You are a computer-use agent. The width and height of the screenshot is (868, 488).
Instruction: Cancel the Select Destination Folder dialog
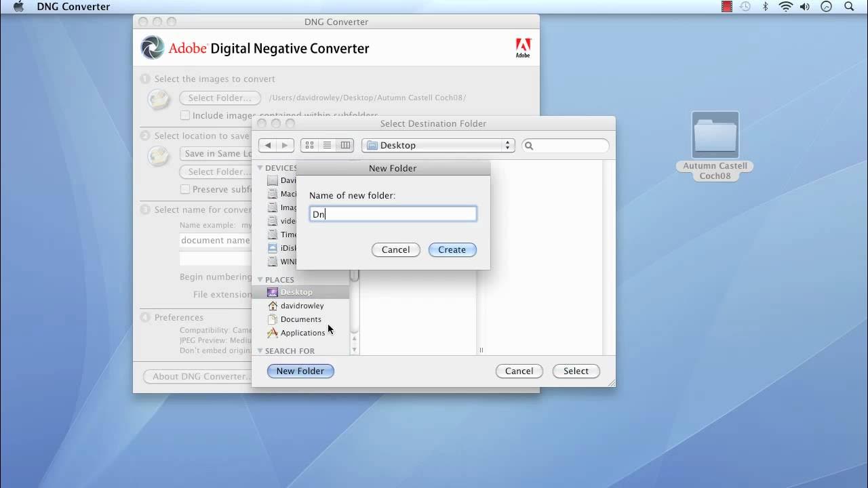click(x=519, y=371)
